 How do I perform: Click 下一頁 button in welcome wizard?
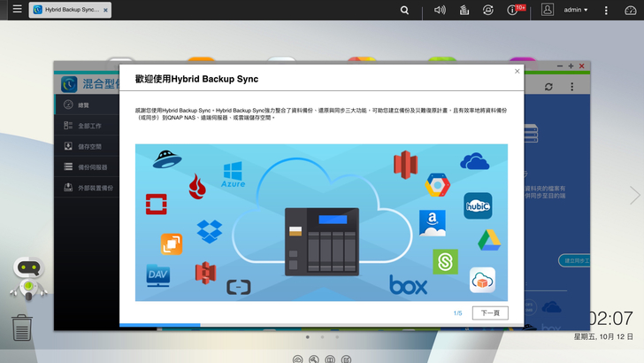(490, 313)
